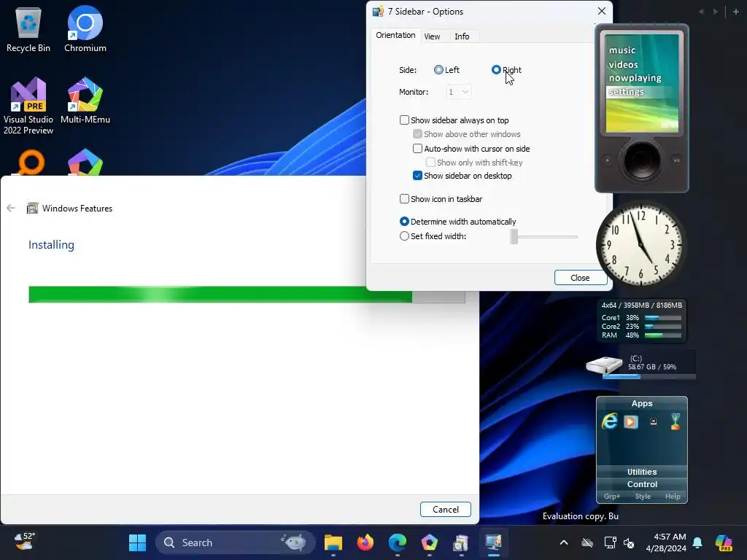This screenshot has height=560, width=747.
Task: Click the sidebar add-gadget plus icon
Action: pos(736,12)
